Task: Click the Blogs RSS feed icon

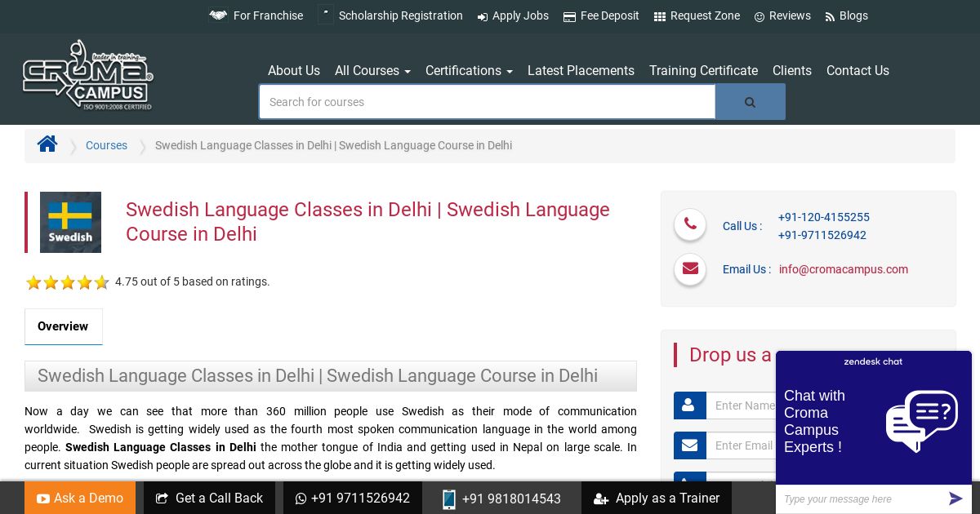Action: tap(830, 16)
